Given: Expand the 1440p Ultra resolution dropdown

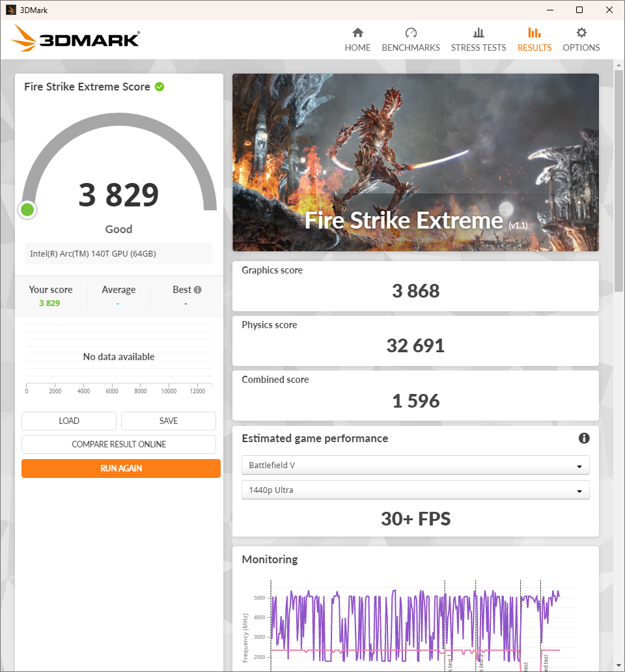Looking at the screenshot, I should pyautogui.click(x=415, y=490).
